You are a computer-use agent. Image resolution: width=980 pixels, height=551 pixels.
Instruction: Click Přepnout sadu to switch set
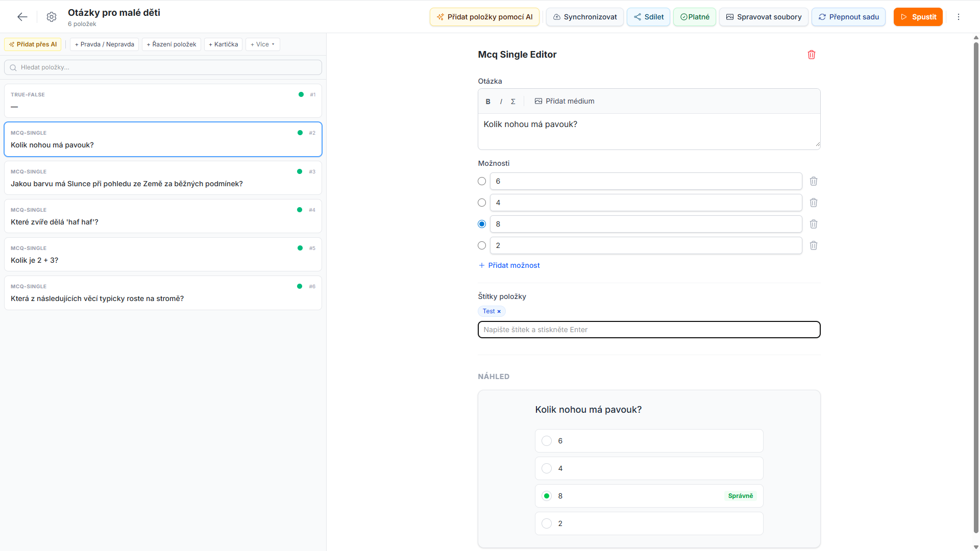[848, 17]
